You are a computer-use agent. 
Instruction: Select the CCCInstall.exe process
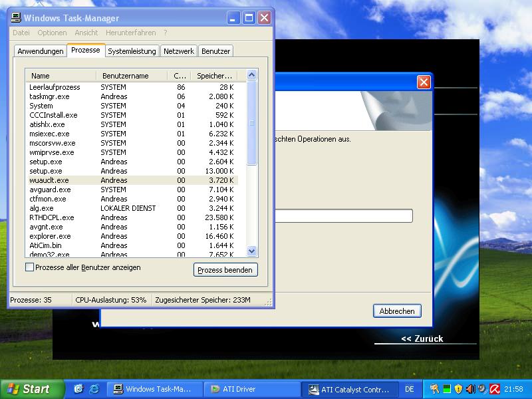point(132,115)
